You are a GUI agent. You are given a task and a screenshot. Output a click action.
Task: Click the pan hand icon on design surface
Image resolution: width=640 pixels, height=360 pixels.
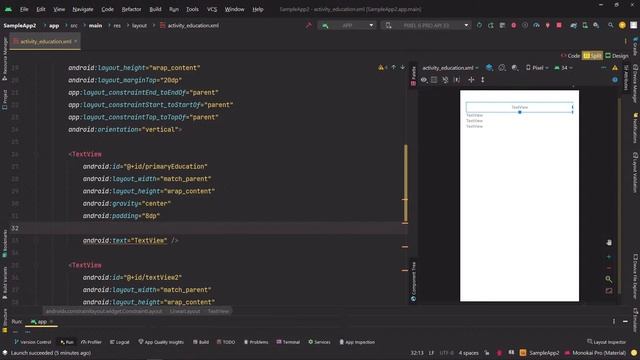click(609, 242)
